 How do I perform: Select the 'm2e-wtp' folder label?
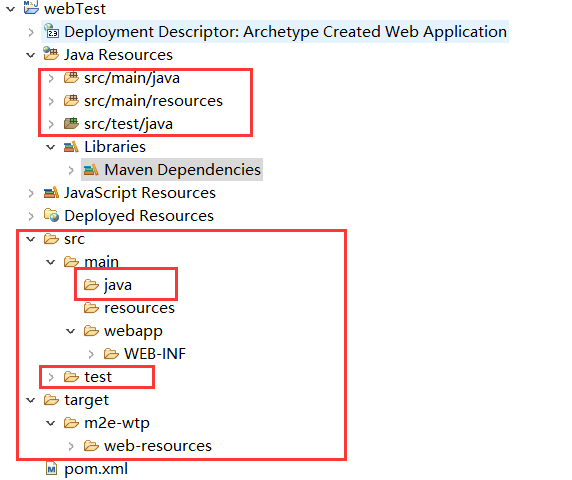117,423
